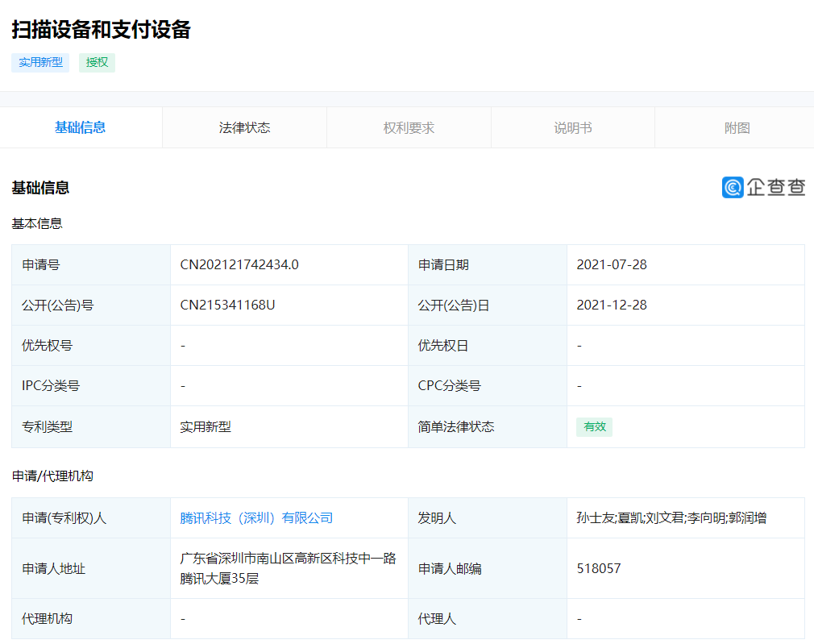
Task: Switch to the 法律状态 tab
Action: tap(243, 127)
